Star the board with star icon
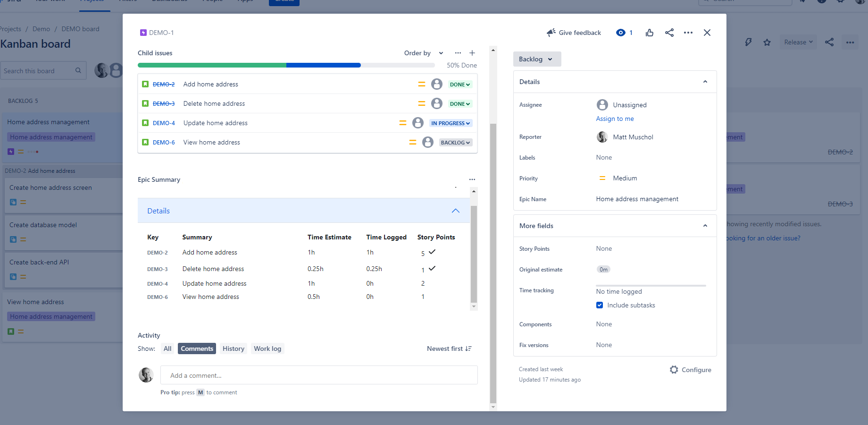The width and height of the screenshot is (868, 425). pos(767,42)
